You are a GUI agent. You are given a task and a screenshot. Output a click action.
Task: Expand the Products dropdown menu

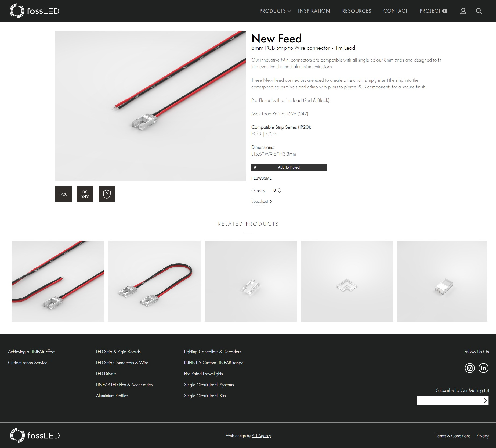pos(275,11)
